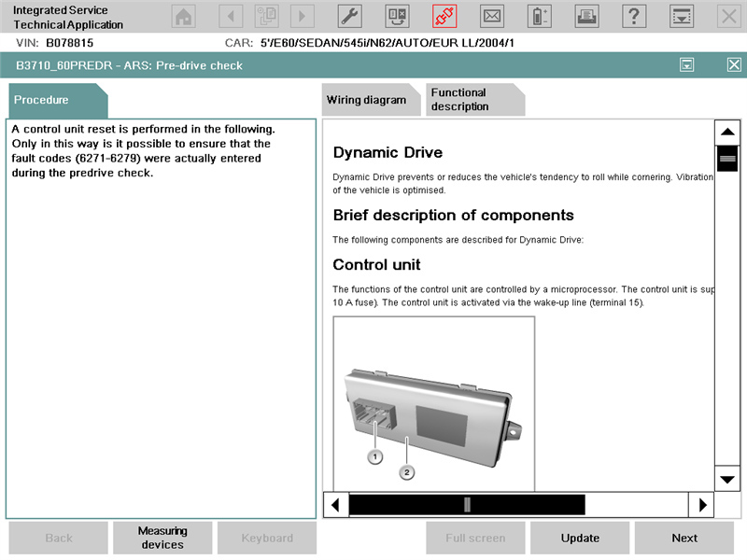Click callout number 1 in the illustration
Image resolution: width=747 pixels, height=560 pixels.
tap(375, 457)
